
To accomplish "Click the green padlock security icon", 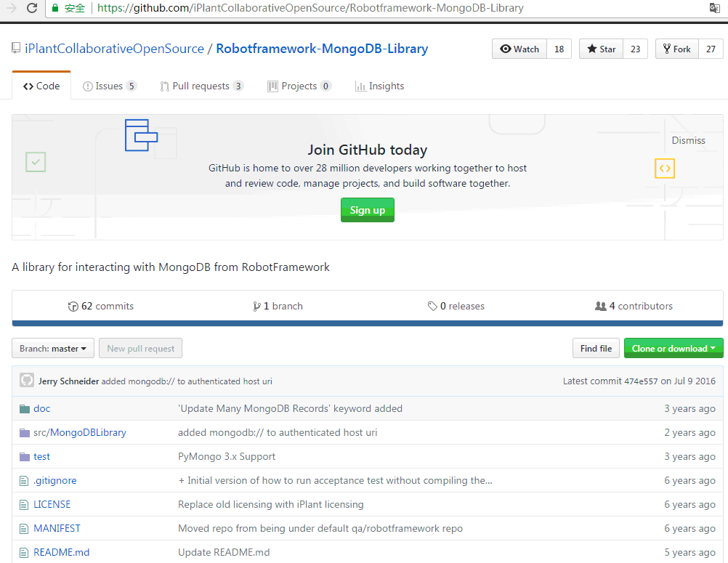I will point(54,8).
